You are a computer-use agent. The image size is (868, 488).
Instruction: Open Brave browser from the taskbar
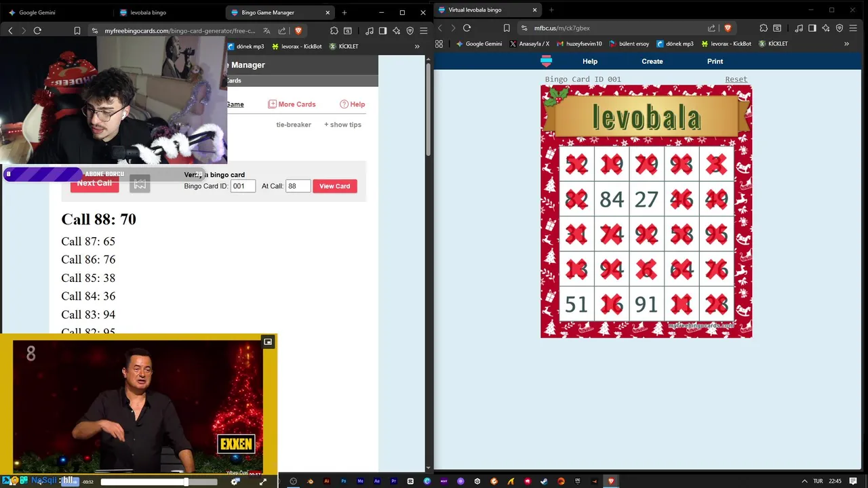[x=611, y=481]
